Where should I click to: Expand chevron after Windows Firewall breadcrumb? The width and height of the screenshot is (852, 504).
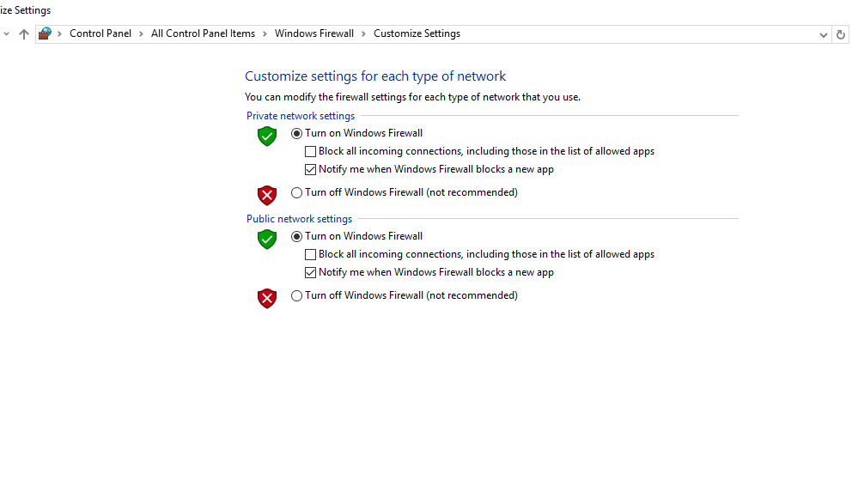coord(363,33)
